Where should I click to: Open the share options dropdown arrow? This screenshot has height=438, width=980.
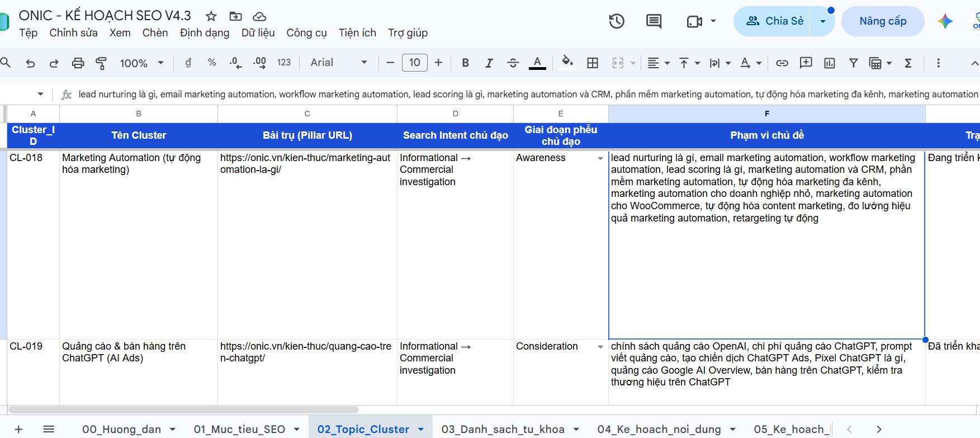click(x=822, y=21)
